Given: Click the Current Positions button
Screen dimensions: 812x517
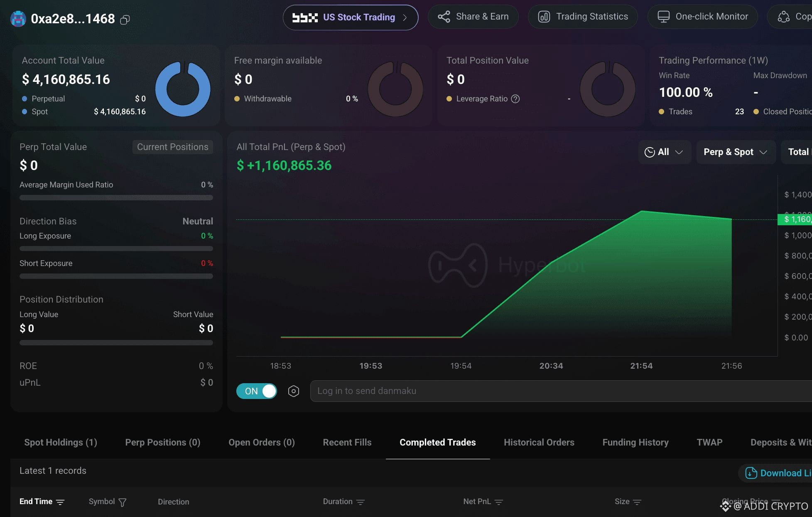Looking at the screenshot, I should [x=173, y=147].
